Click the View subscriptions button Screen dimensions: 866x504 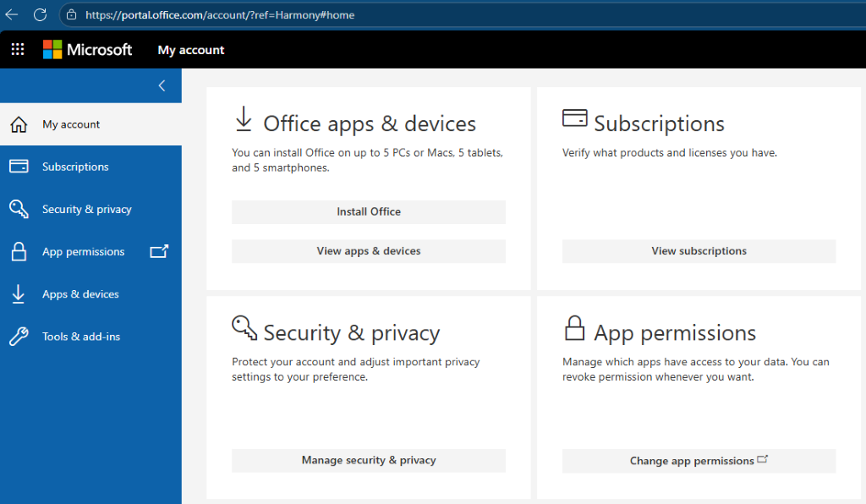699,251
